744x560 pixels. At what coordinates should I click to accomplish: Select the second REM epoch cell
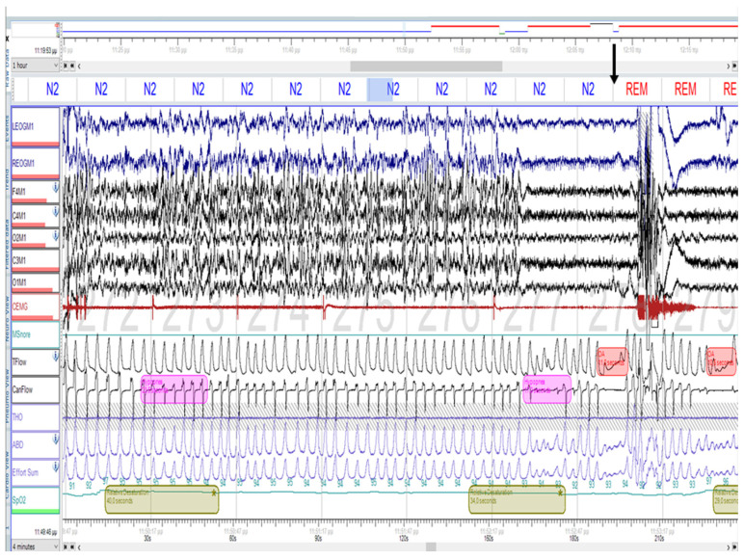tap(685, 90)
